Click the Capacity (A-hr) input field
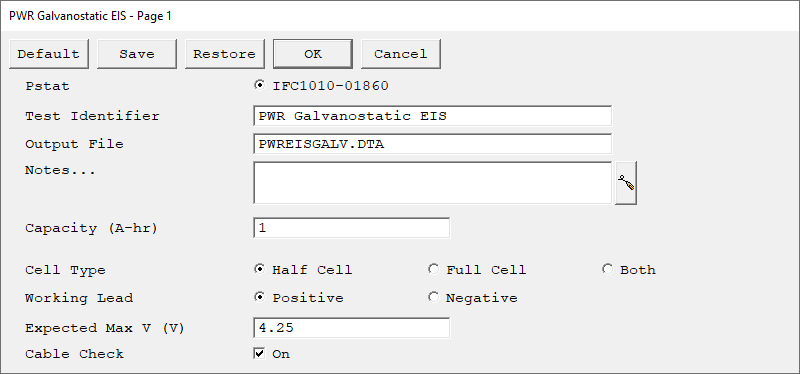Image resolution: width=800 pixels, height=374 pixels. coord(352,228)
